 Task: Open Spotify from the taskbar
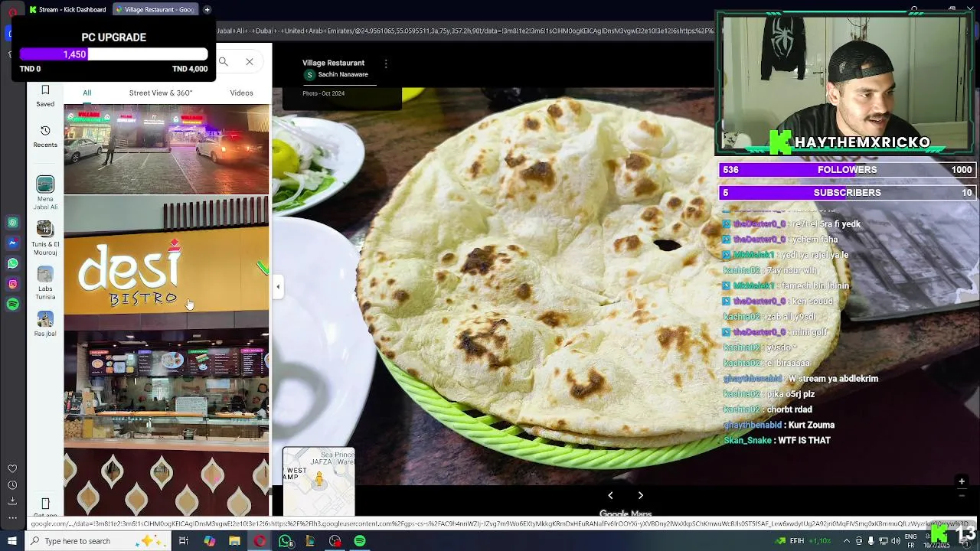pos(360,541)
